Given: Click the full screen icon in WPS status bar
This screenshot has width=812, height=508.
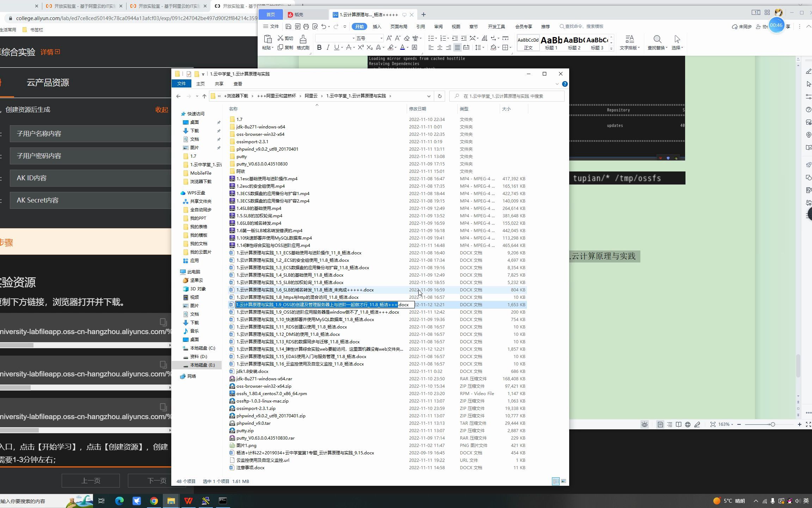Looking at the screenshot, I should (x=808, y=424).
